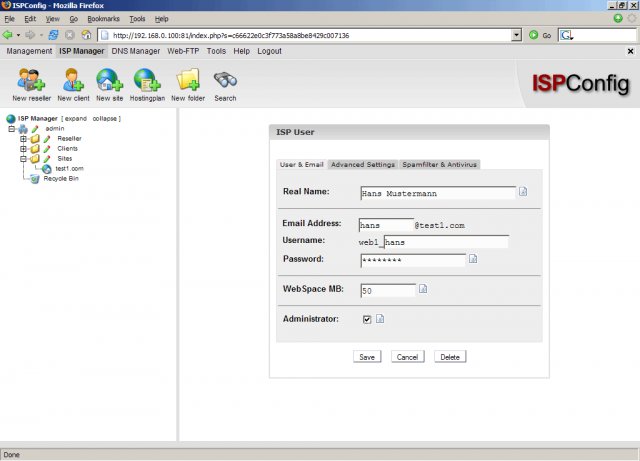Click the Cancel button
Image resolution: width=640 pixels, height=461 pixels.
pos(407,357)
